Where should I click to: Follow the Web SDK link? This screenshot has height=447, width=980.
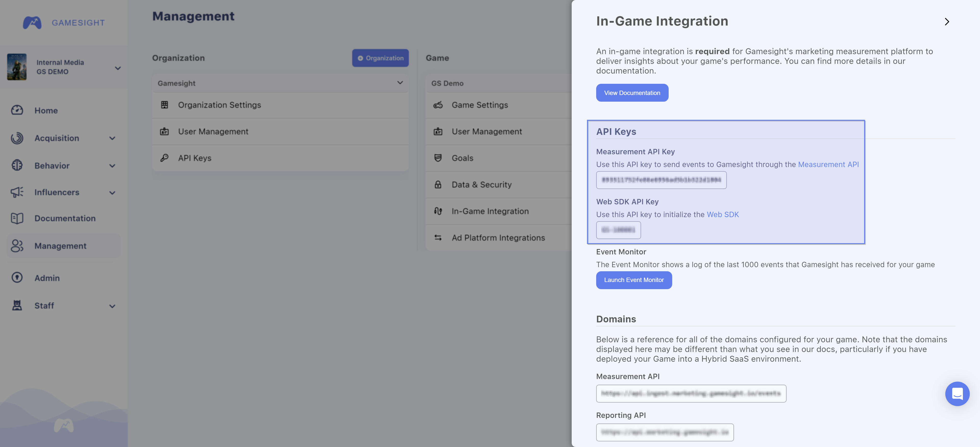click(x=722, y=214)
